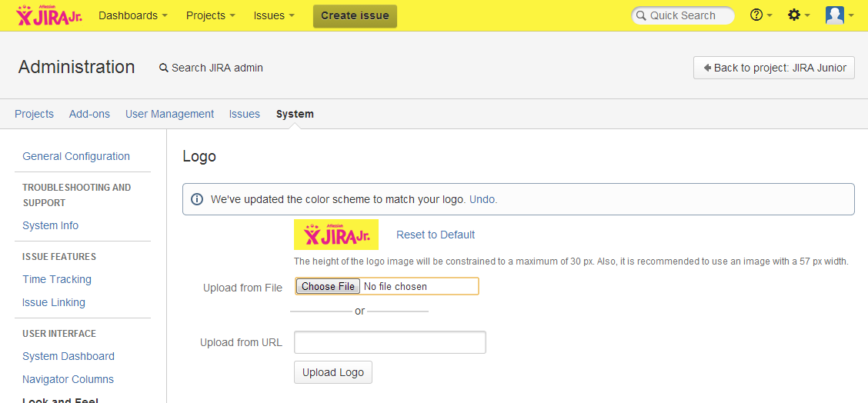Click the info icon in the notification banner
Screen dimensions: 868x403
pos(196,199)
